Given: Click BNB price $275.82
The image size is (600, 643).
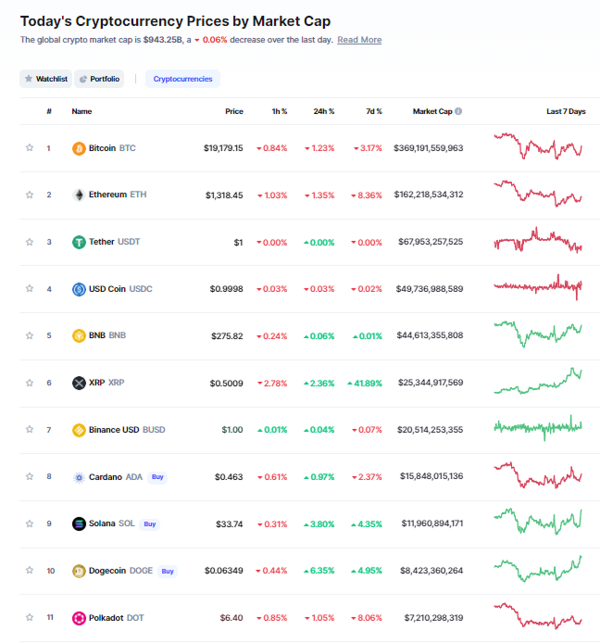Looking at the screenshot, I should (227, 336).
